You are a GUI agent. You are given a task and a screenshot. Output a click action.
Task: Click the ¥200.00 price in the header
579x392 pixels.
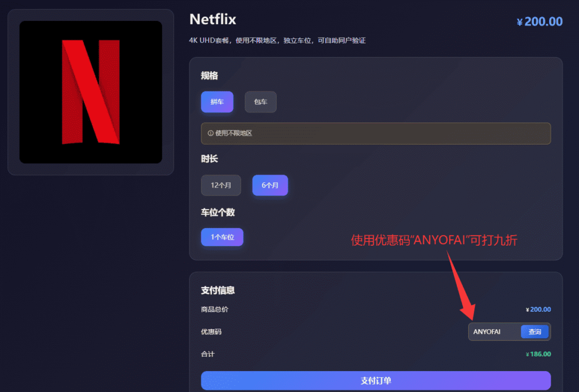(x=539, y=21)
